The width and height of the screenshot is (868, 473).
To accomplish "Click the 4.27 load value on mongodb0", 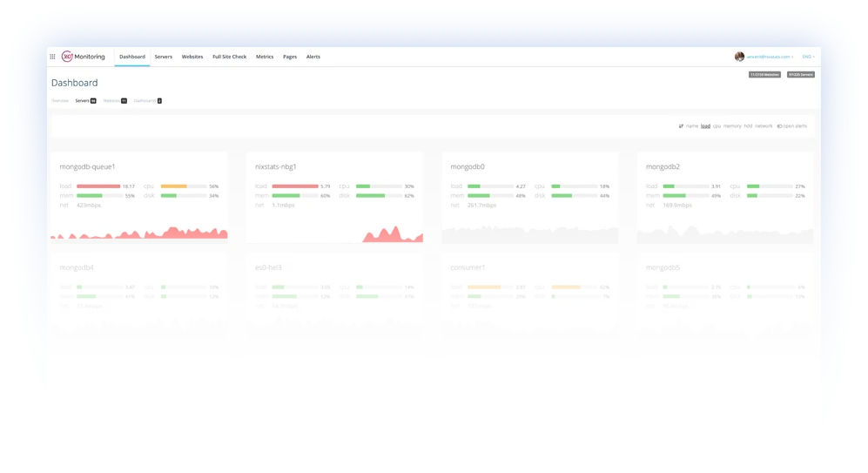I will tap(521, 186).
